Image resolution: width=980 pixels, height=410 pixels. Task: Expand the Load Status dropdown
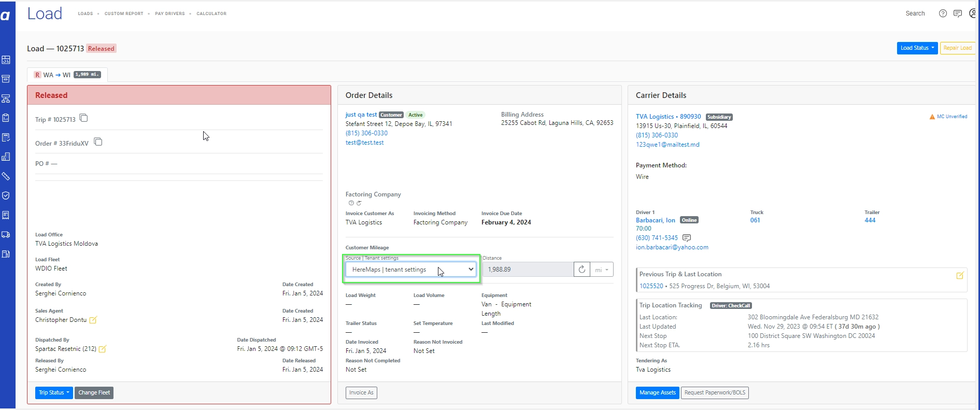click(917, 48)
